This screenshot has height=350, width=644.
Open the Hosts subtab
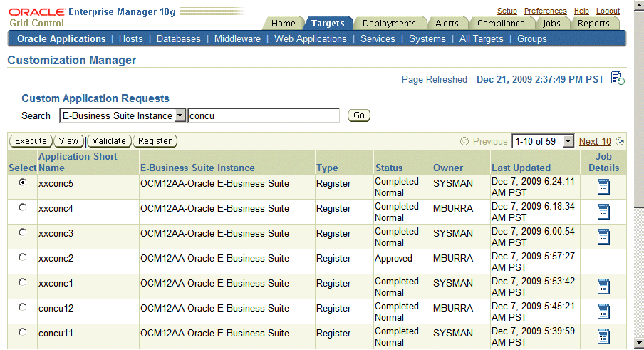[130, 39]
